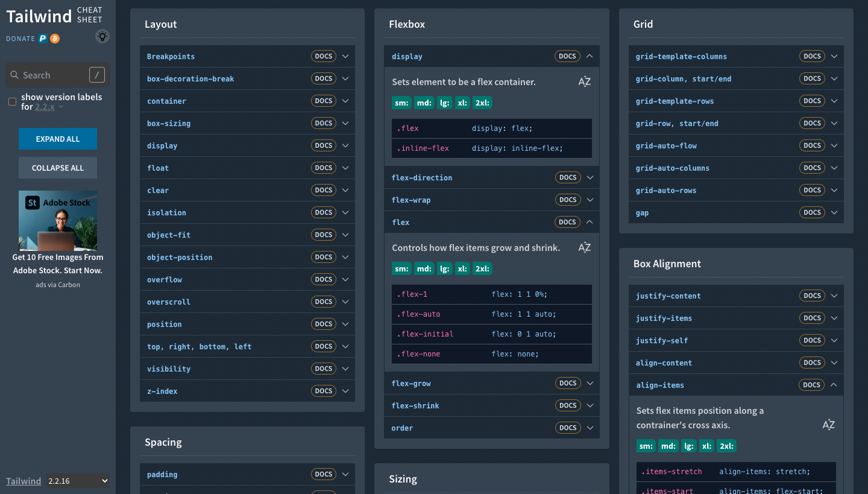
Task: Select the md: breakpoint tag under align-items
Action: 668,446
